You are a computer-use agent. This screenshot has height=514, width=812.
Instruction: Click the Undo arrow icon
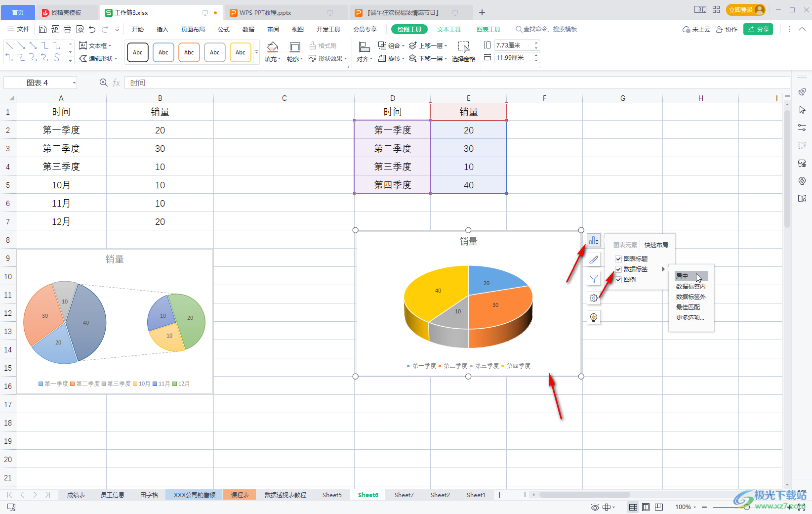click(x=92, y=29)
